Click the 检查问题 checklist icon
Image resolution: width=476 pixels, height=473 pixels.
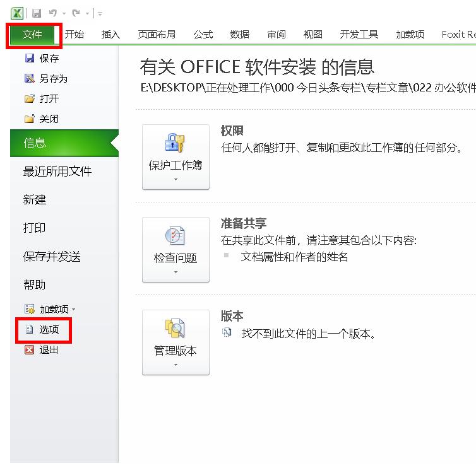(x=175, y=235)
